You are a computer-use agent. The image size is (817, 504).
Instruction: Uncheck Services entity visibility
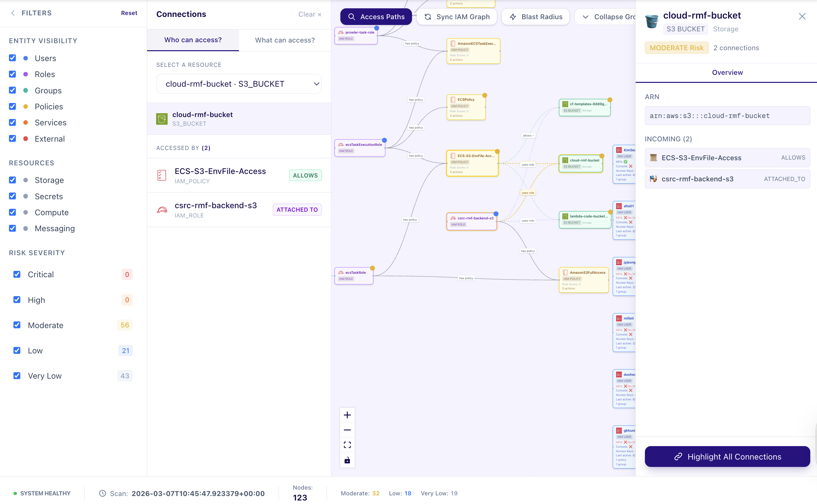tap(12, 122)
